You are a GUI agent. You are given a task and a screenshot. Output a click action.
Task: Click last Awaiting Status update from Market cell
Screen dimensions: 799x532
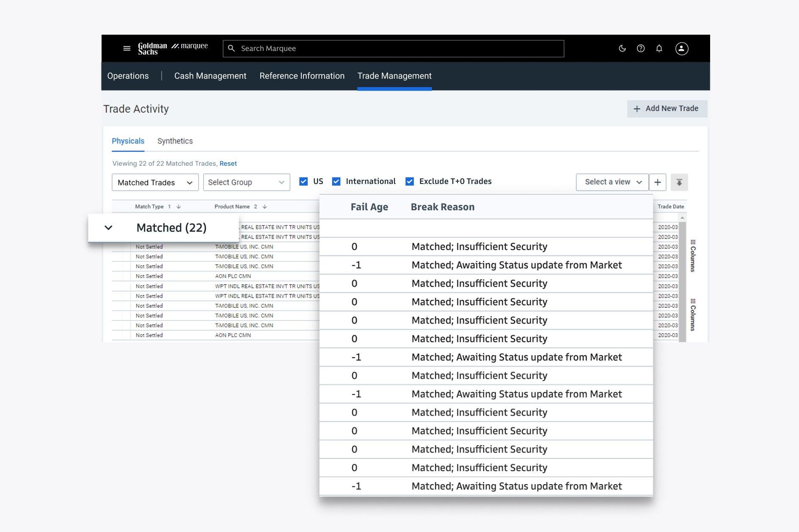tap(517, 486)
